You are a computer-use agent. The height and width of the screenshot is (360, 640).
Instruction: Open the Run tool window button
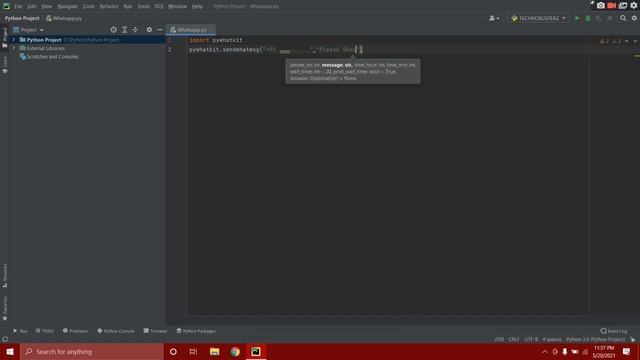[x=20, y=331]
